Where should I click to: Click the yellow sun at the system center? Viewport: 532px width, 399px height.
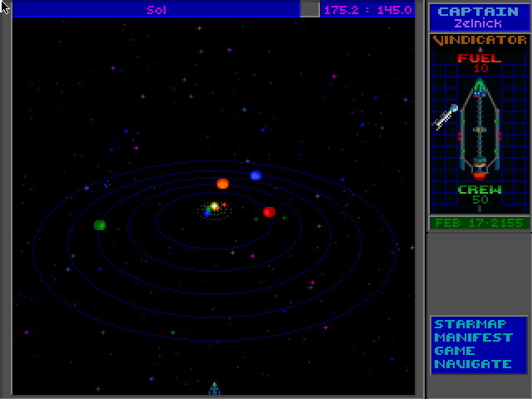[214, 206]
